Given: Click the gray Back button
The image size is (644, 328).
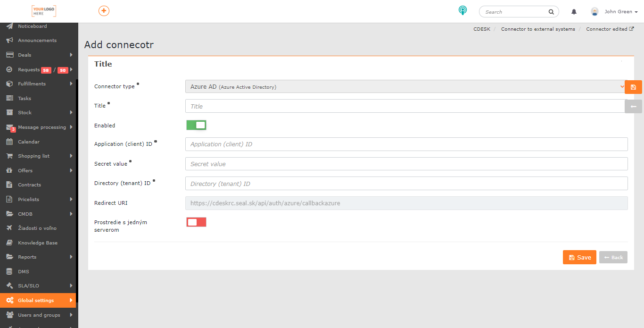Looking at the screenshot, I should point(613,257).
